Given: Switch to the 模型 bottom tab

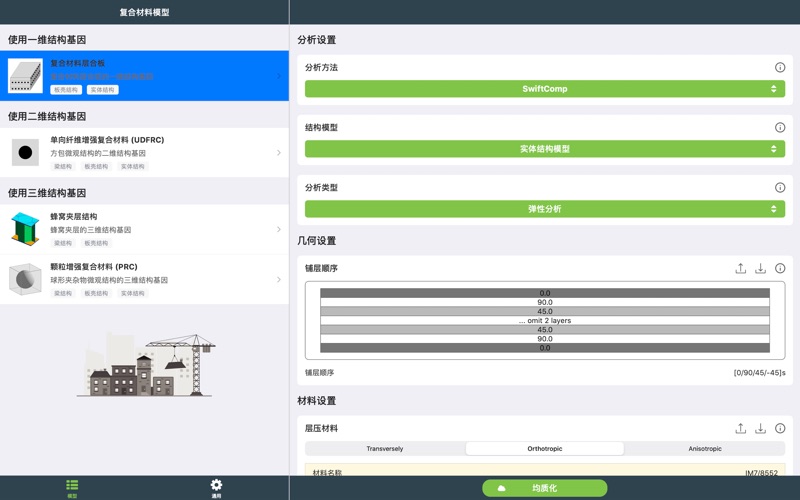Looking at the screenshot, I should [x=72, y=487].
